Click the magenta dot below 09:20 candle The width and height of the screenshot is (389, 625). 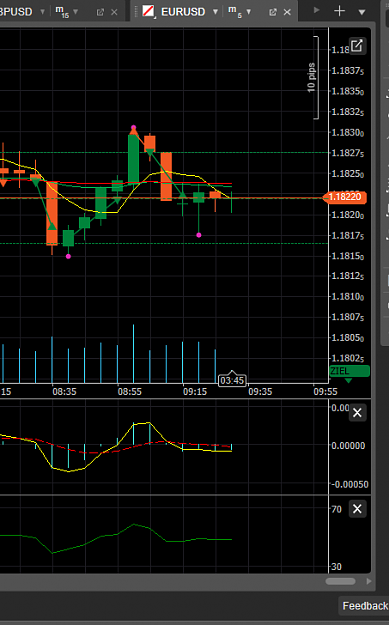(x=199, y=235)
